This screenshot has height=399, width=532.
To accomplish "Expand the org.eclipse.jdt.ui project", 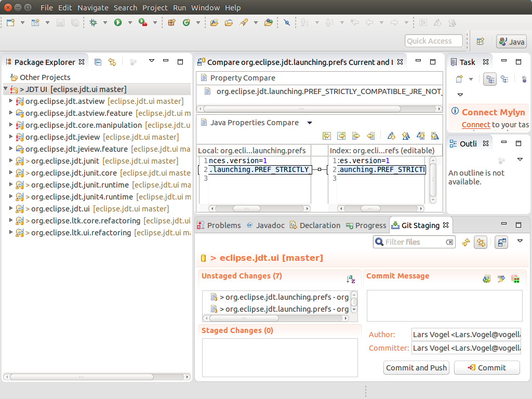I will [11, 208].
